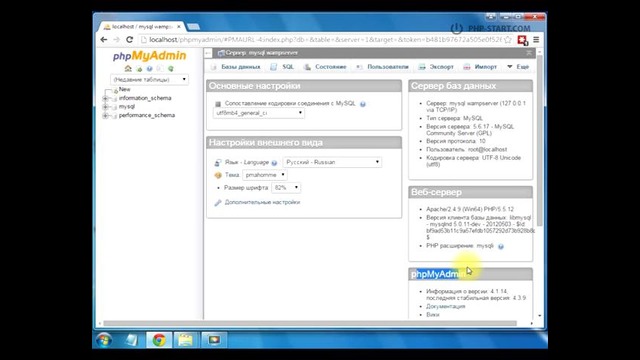This screenshot has height=360, width=640.
Task: Click the wrench icon for additional settings
Action: [218, 202]
